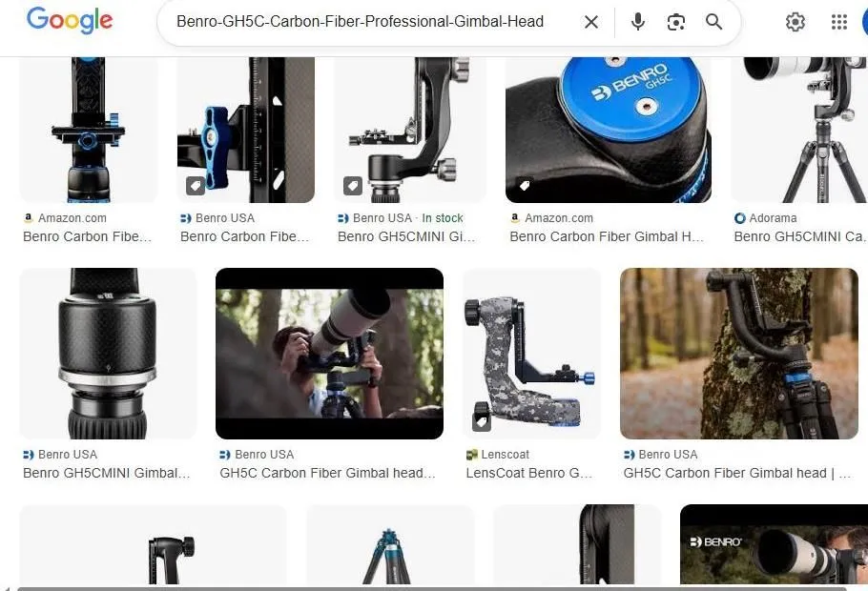Submit search with the magnifier icon

[x=713, y=22]
